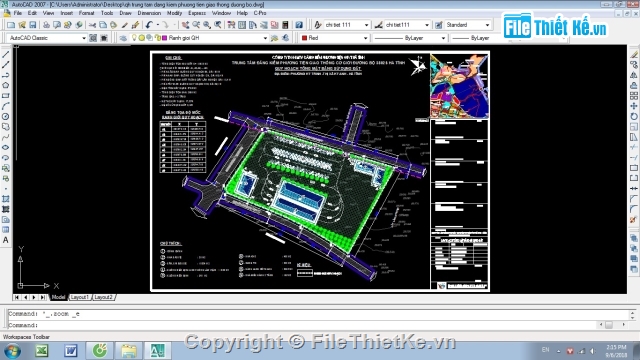Image resolution: width=640 pixels, height=360 pixels.
Task: Select the Line tool in Draw toolbar
Action: click(6, 54)
